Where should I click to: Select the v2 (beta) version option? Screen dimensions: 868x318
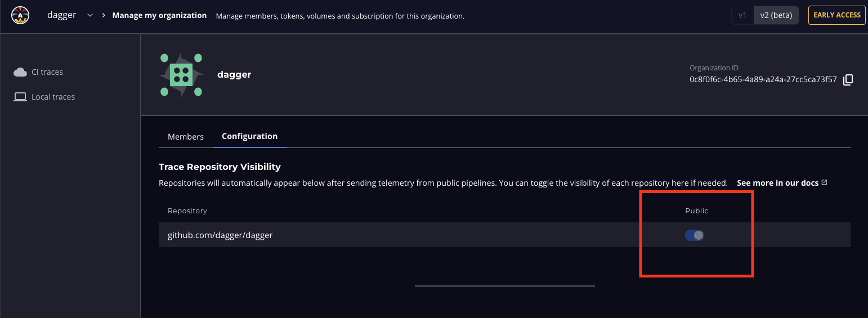(x=776, y=15)
